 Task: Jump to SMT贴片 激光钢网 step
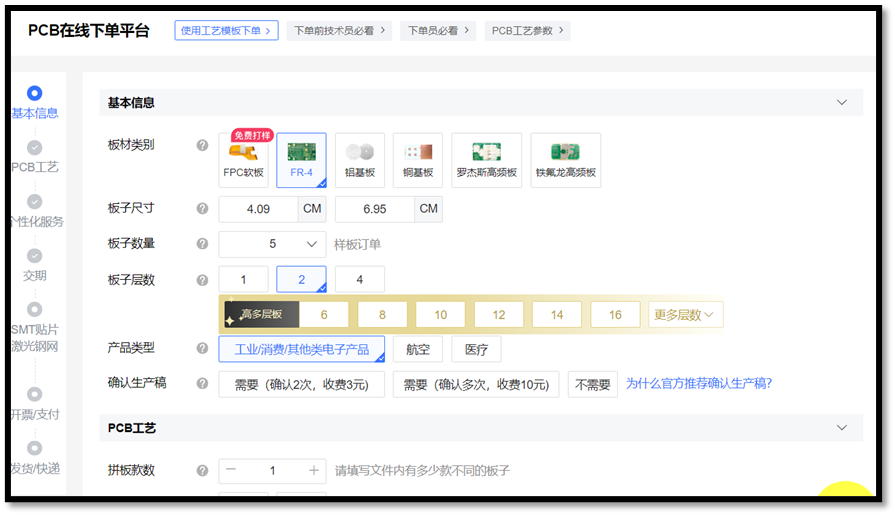pyautogui.click(x=35, y=328)
